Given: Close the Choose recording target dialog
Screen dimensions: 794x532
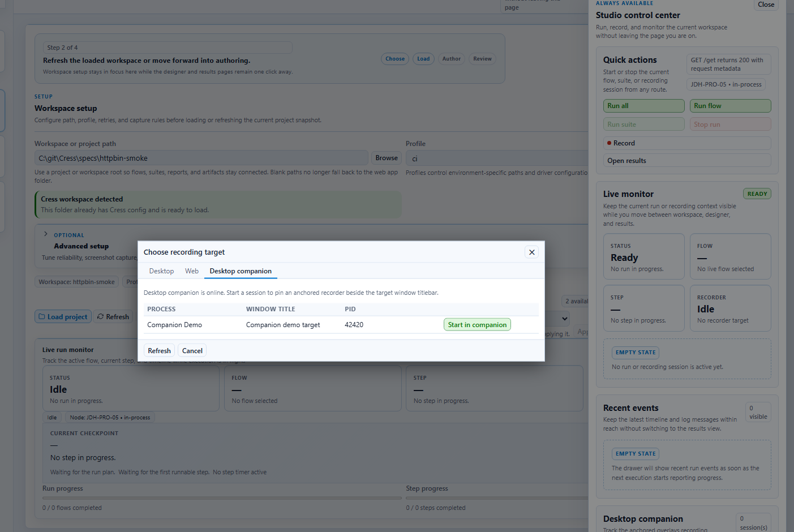Looking at the screenshot, I should point(531,252).
